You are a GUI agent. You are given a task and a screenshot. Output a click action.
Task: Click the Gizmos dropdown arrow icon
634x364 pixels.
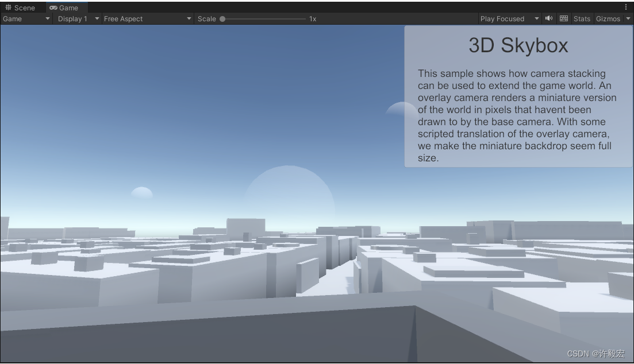point(628,18)
